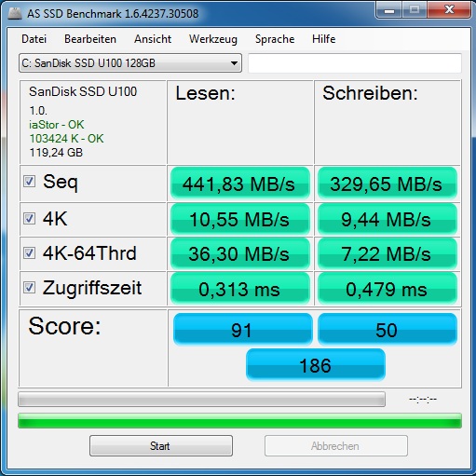
Task: Click the Seq read result 441,83 MB/s
Action: [240, 184]
